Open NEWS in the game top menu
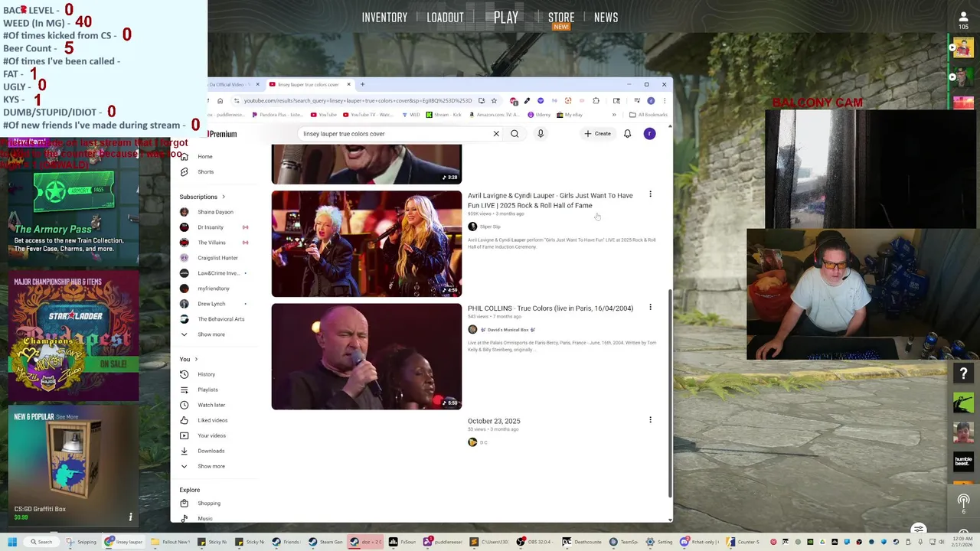The width and height of the screenshot is (980, 551). (x=606, y=18)
